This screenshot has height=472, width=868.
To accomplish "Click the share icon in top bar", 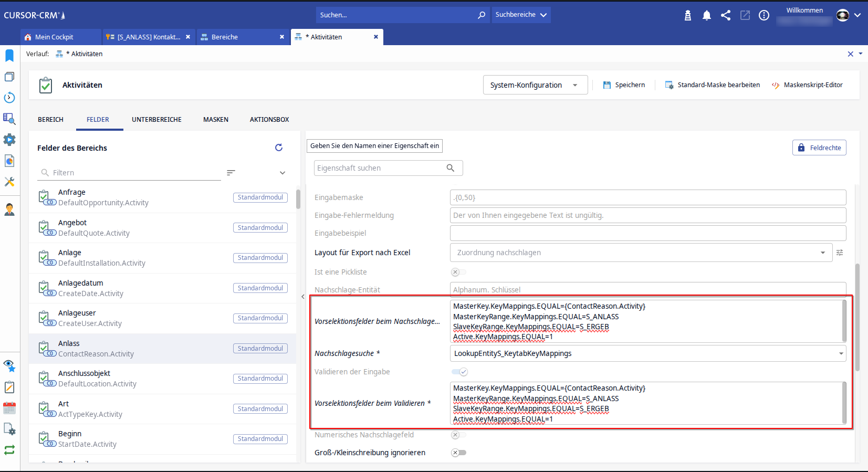I will pos(726,15).
